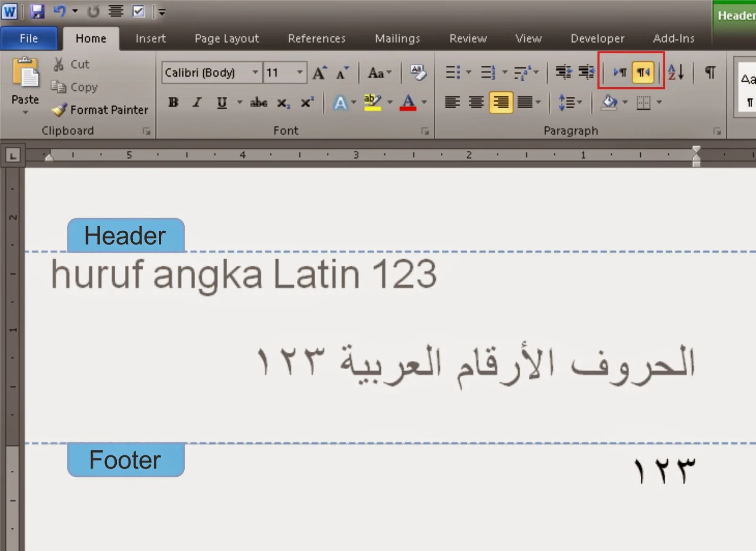Click the Word application icon
Viewport: 756px width, 551px height.
[9, 11]
